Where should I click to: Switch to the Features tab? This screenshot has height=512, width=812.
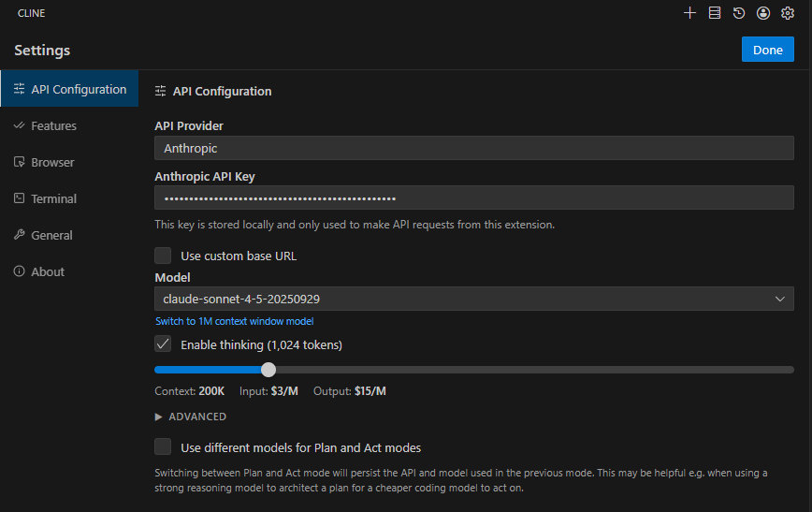(69, 125)
